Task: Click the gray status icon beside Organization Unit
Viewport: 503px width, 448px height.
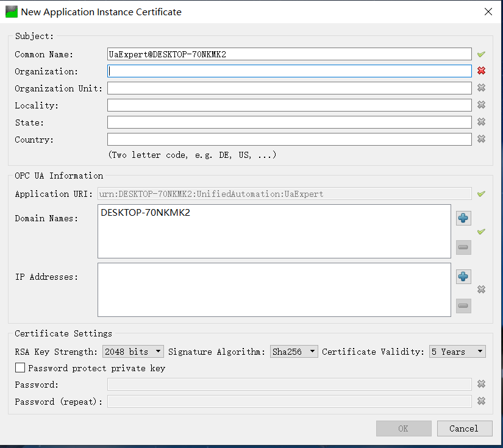Action: pos(481,88)
